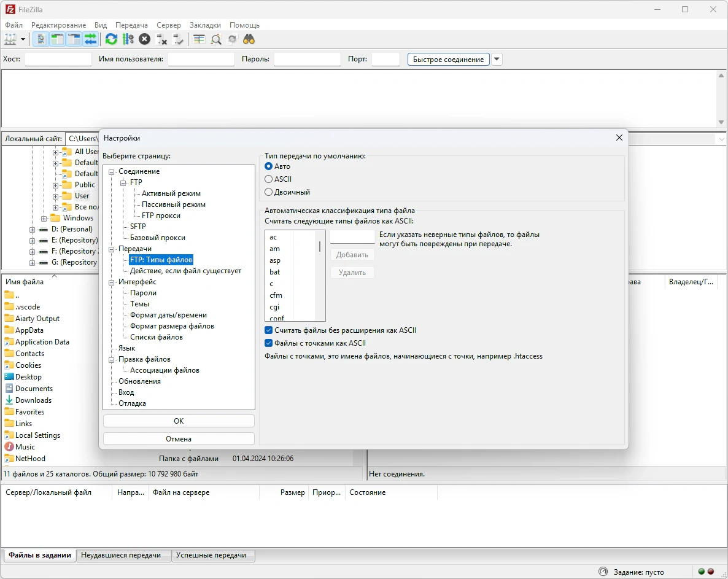Open the Быстрое соединение history dropdown arrow
The width and height of the screenshot is (728, 579).
pyautogui.click(x=497, y=60)
